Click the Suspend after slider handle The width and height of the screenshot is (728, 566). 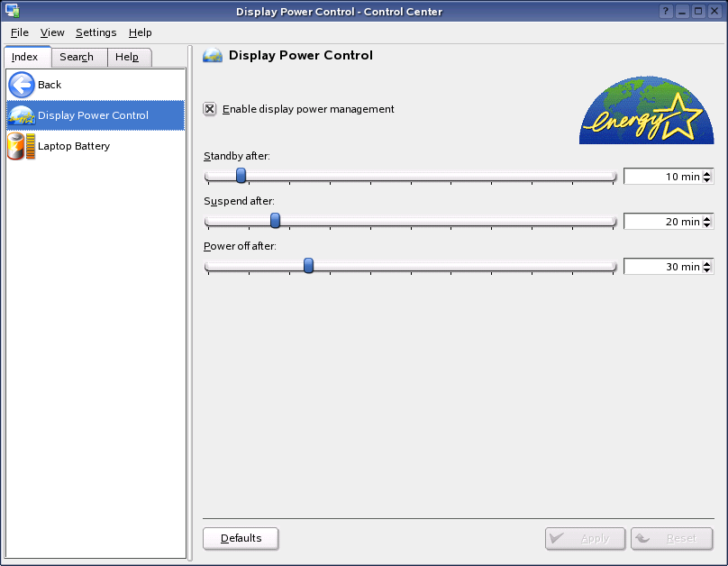(x=275, y=221)
